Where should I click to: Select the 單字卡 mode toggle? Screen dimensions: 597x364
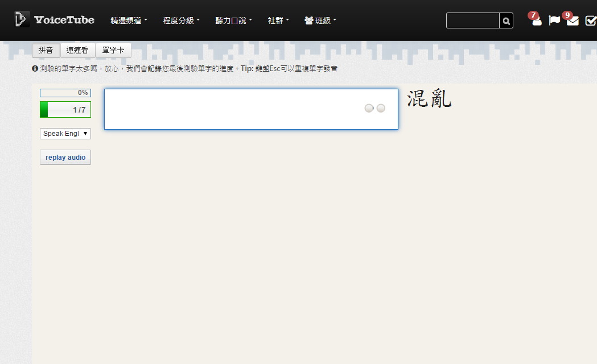pyautogui.click(x=113, y=50)
